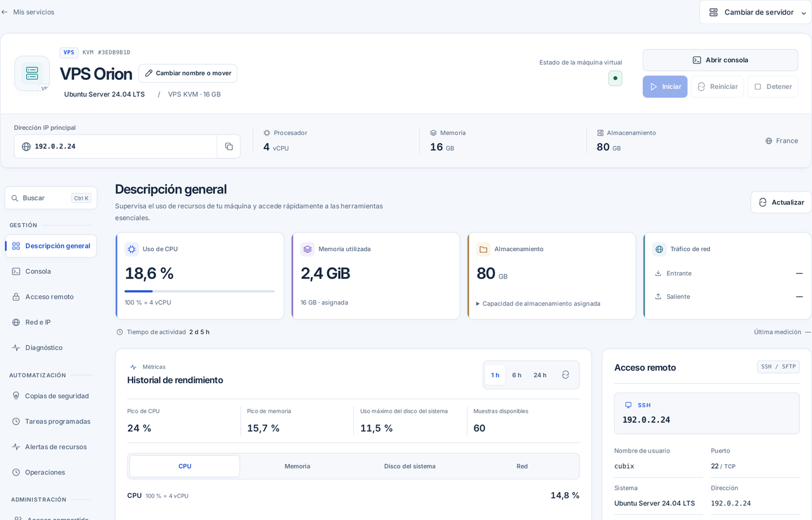Viewport: 812px width, 520px height.
Task: Switch to the Red metrics tab
Action: point(522,466)
